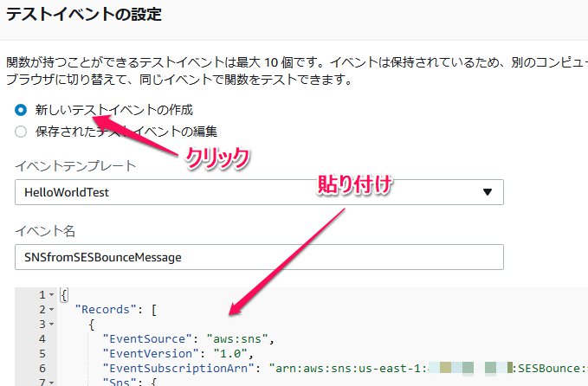588x386 pixels.
Task: Focus the SNSfromSESBounceMessage event name field
Action: tap(258, 256)
